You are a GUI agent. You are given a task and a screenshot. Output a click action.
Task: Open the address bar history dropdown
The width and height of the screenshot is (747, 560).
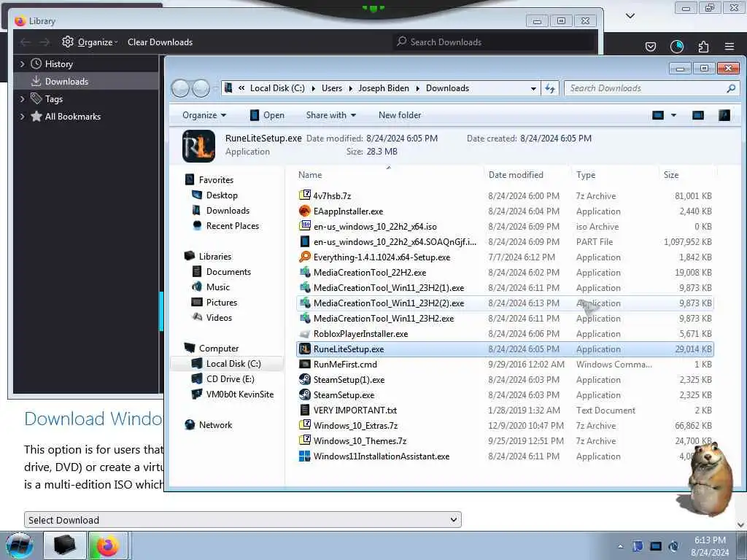point(533,88)
